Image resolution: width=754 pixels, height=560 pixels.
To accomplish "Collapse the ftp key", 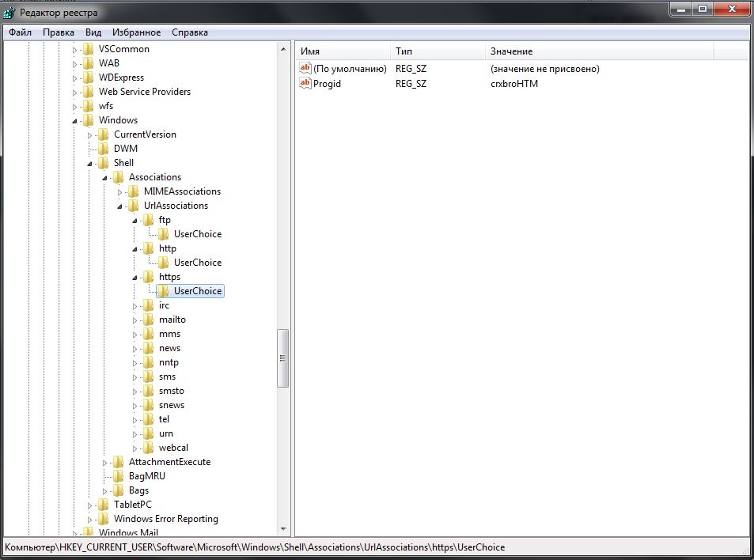I will coord(135,221).
